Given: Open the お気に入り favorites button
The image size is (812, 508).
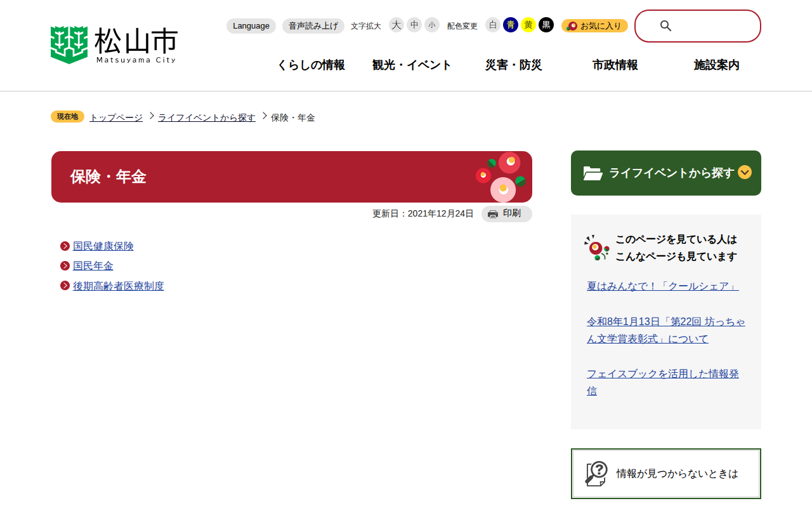Looking at the screenshot, I should click(594, 26).
